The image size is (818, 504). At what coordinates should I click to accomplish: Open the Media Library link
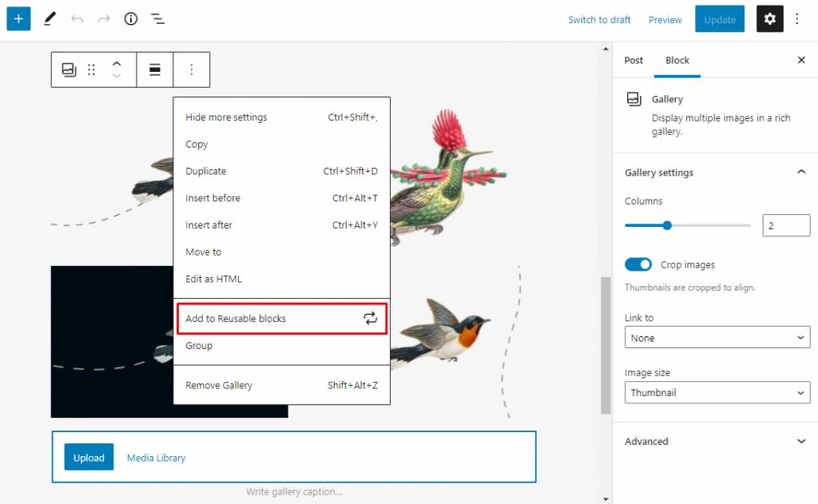pyautogui.click(x=156, y=458)
